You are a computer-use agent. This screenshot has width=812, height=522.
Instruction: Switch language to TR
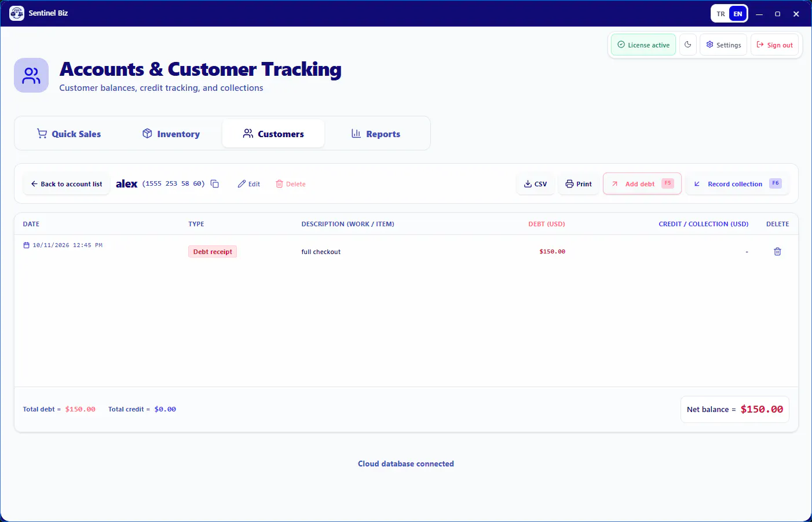pos(720,14)
